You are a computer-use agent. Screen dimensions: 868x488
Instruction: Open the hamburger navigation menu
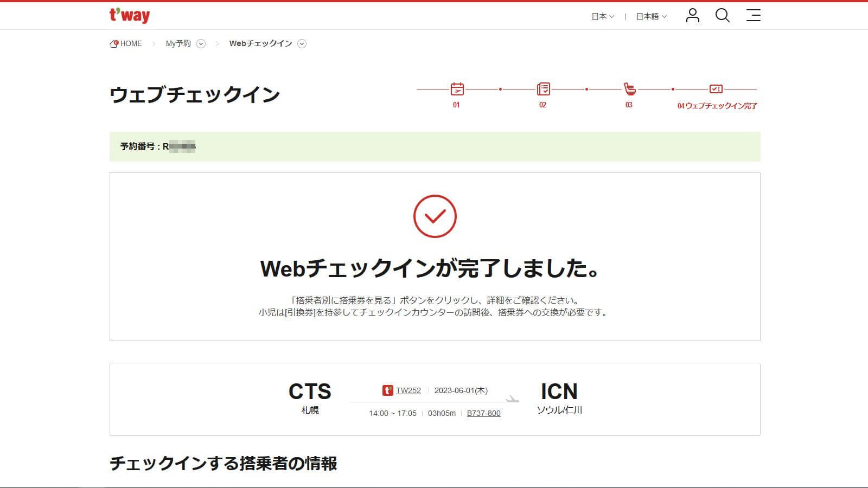(754, 16)
